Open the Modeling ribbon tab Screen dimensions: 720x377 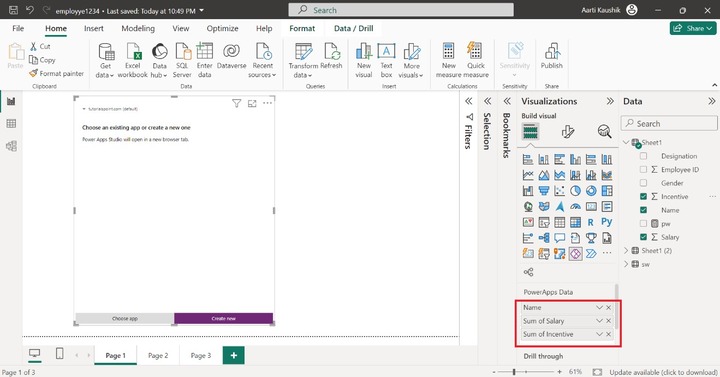click(x=138, y=28)
